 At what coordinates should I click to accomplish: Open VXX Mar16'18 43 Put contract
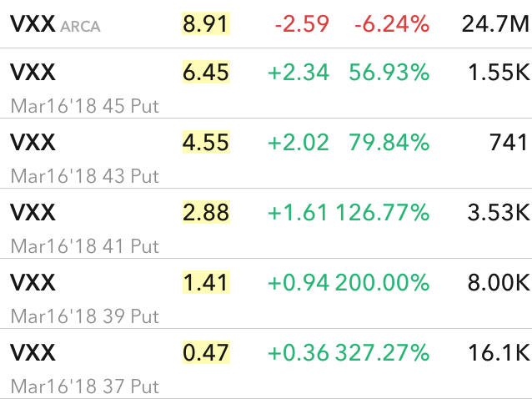click(x=266, y=153)
